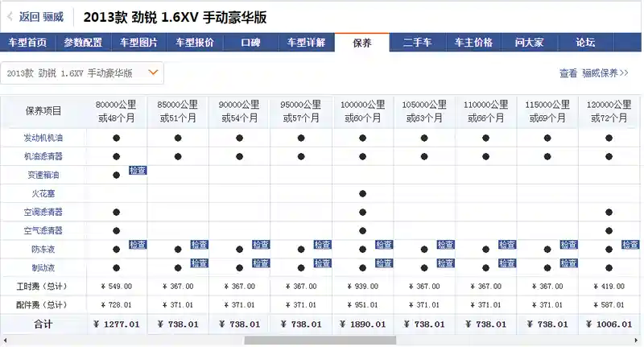Click the 空调滤清器 dot at 120000公里
The width and height of the screenshot is (644, 347).
point(609,213)
